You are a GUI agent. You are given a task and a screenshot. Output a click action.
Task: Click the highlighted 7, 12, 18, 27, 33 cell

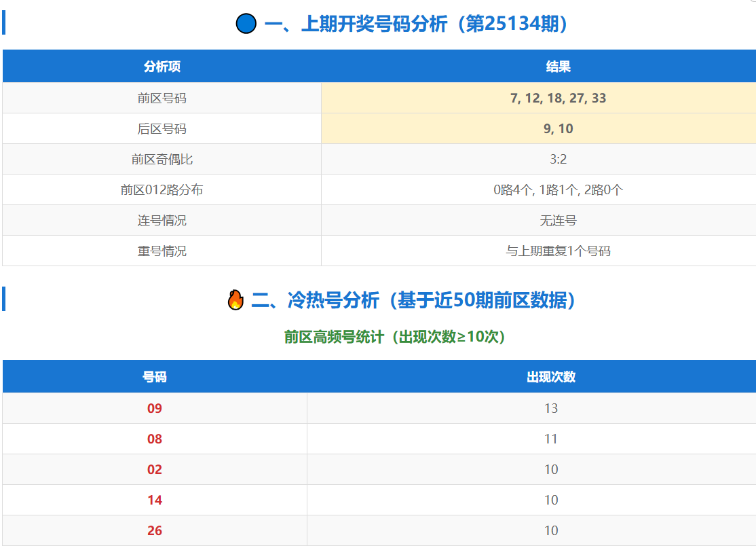tap(558, 98)
